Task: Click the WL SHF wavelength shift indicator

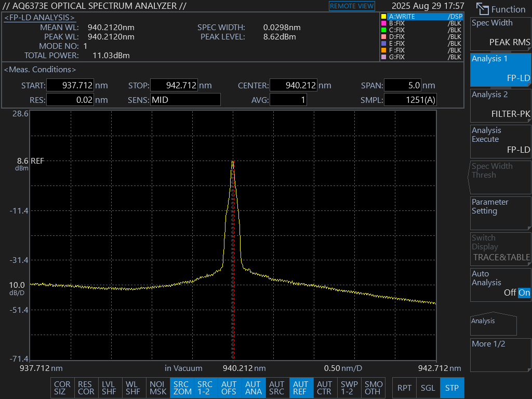Action: click(133, 388)
